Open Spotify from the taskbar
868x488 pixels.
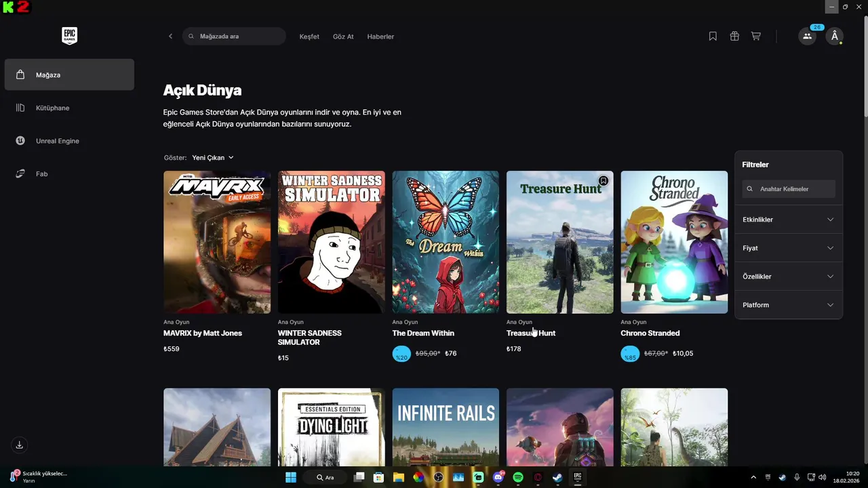point(518,477)
